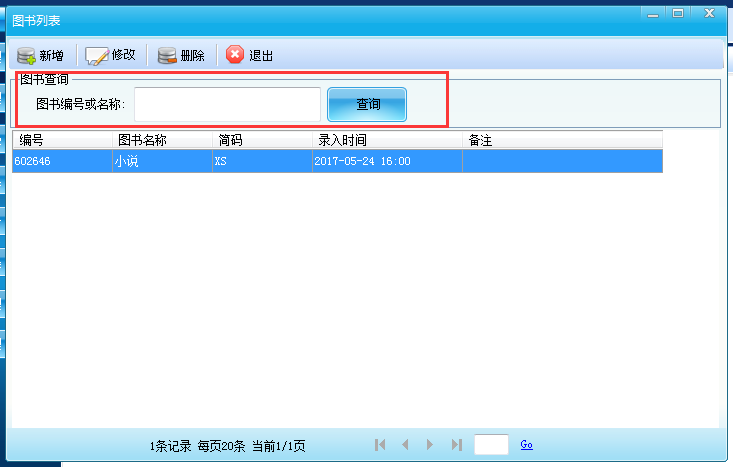Go to the next page
The image size is (733, 467).
430,445
